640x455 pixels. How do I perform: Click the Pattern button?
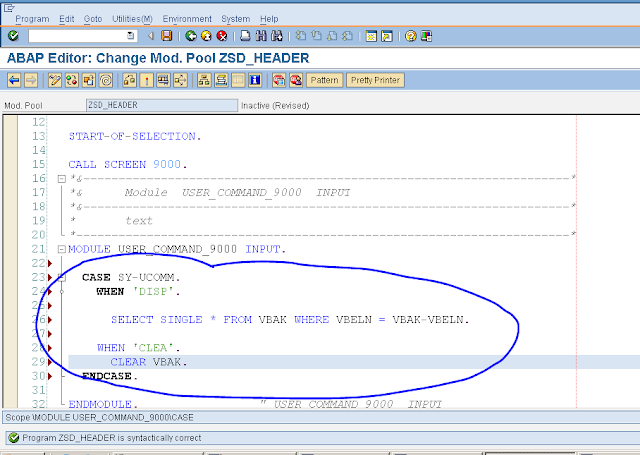324,80
